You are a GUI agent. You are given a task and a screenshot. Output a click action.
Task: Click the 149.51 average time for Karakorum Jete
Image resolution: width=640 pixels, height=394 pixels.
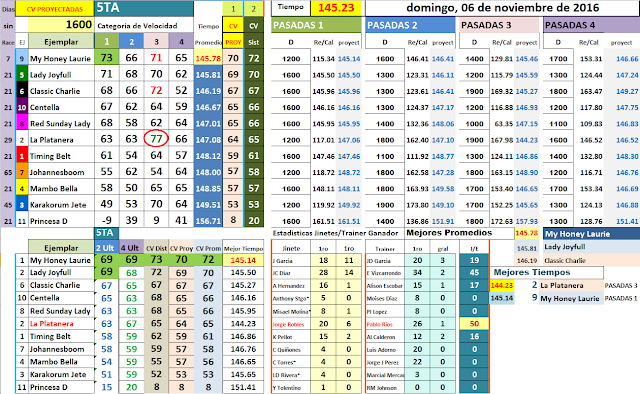(208, 205)
